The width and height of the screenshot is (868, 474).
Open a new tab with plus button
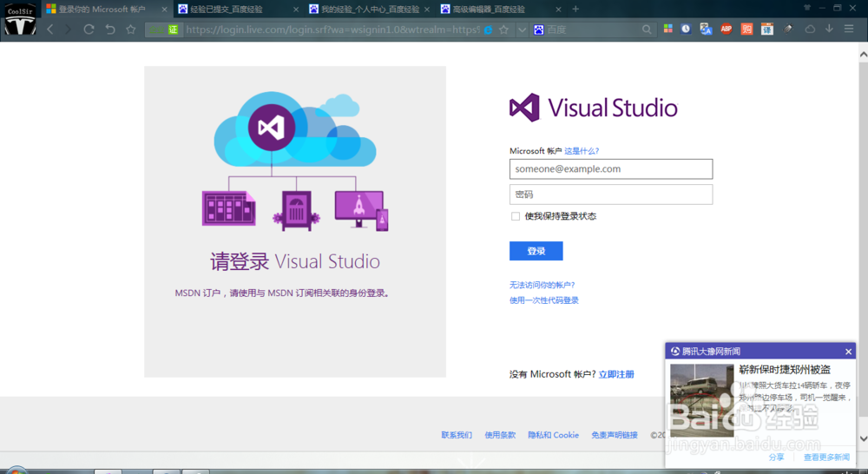pos(575,9)
